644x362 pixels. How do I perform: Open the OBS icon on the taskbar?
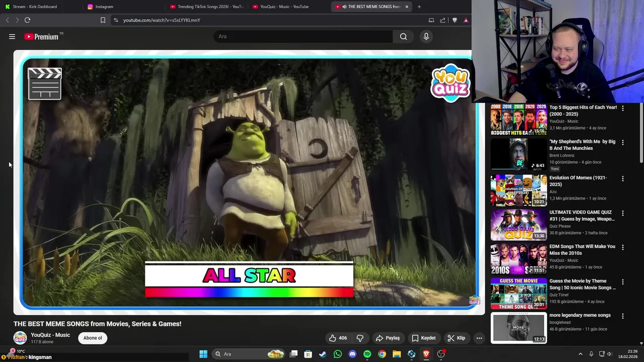(441, 354)
